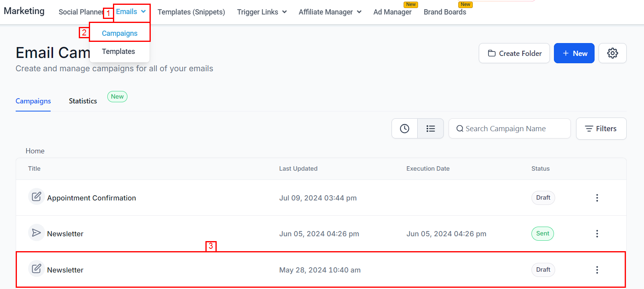Viewport: 644px width, 289px height.
Task: Select Campaigns from Emails submenu
Action: (119, 33)
